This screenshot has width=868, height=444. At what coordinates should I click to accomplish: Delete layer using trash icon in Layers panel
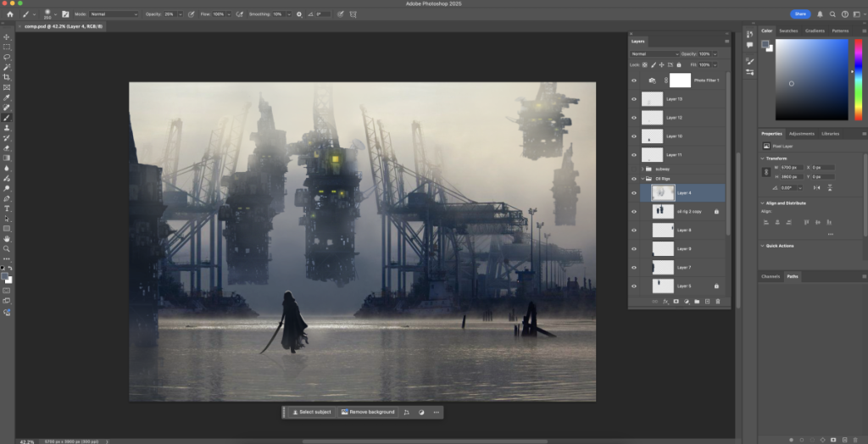[x=718, y=302]
